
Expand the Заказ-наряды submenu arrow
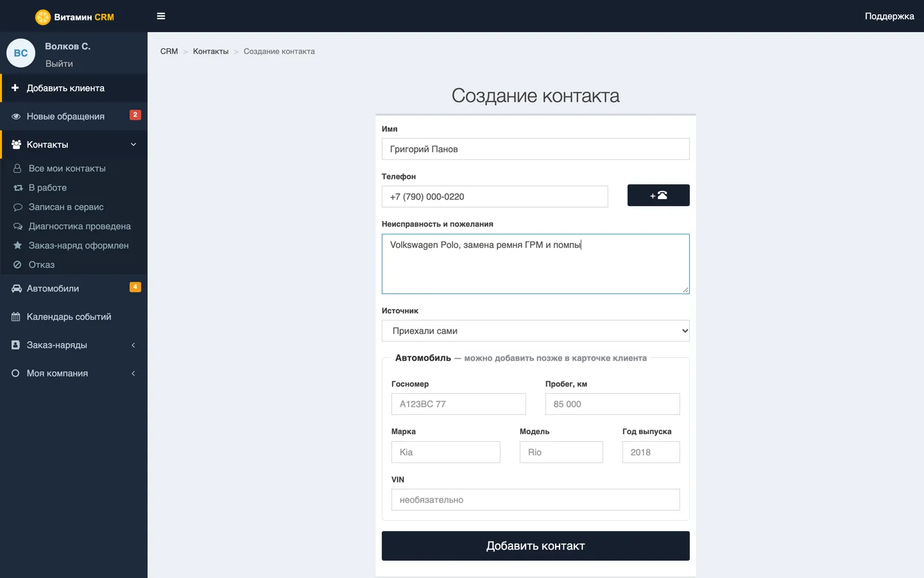(x=133, y=345)
